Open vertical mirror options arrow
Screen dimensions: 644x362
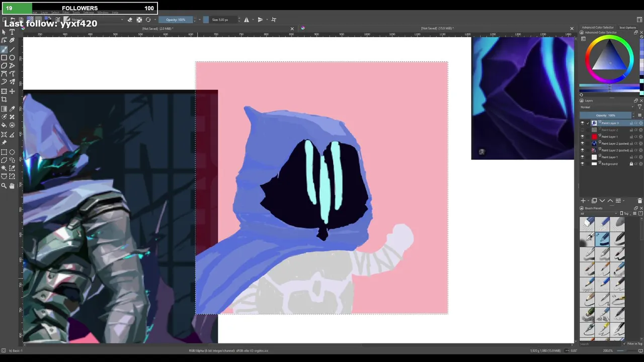pos(266,20)
